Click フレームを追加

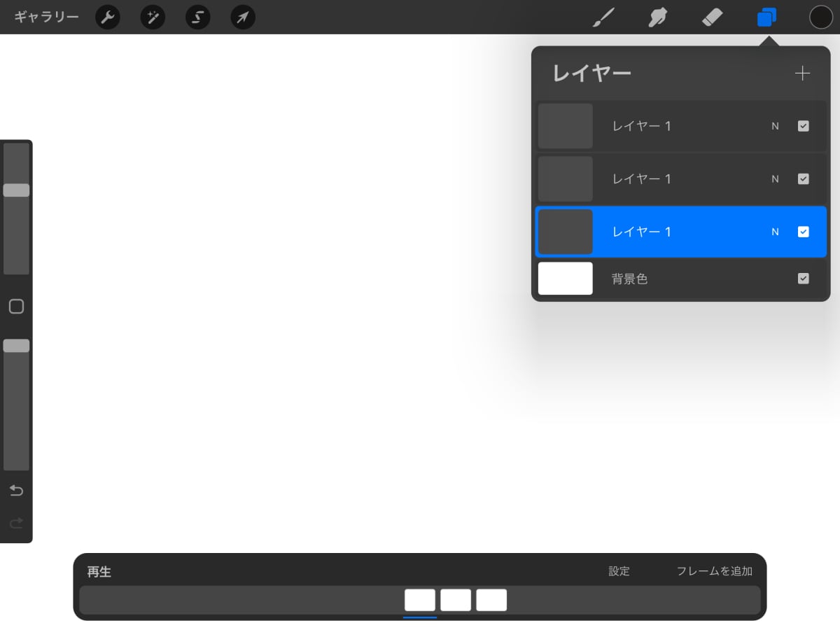click(x=714, y=571)
